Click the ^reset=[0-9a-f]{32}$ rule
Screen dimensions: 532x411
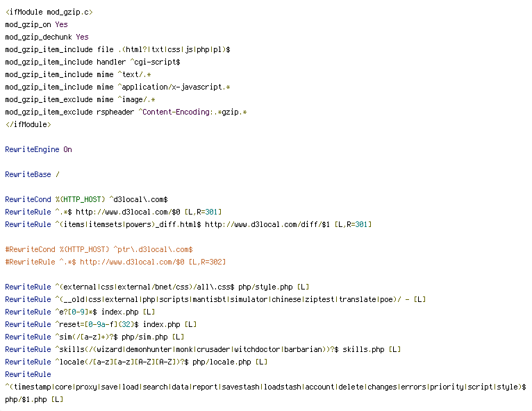[101, 324]
